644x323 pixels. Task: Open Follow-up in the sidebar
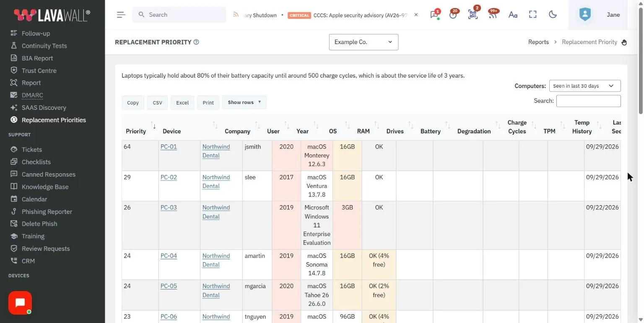pyautogui.click(x=36, y=33)
